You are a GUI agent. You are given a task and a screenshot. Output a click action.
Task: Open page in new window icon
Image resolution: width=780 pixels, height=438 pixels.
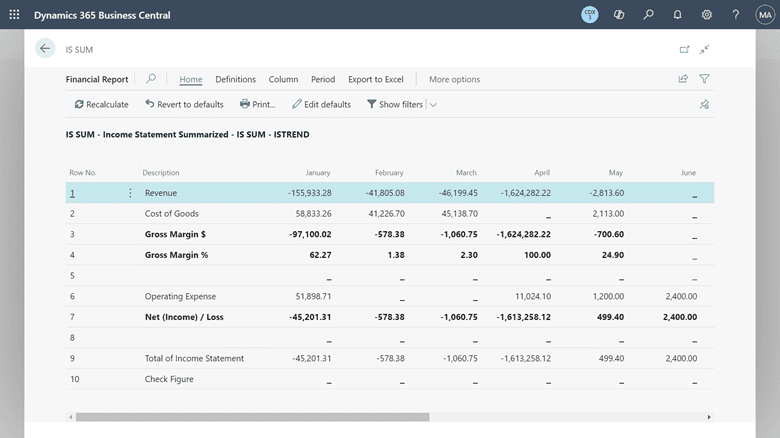(684, 49)
